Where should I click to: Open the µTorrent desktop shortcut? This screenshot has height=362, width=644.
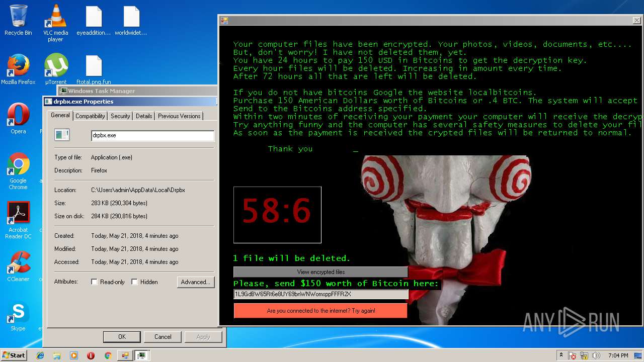56,69
